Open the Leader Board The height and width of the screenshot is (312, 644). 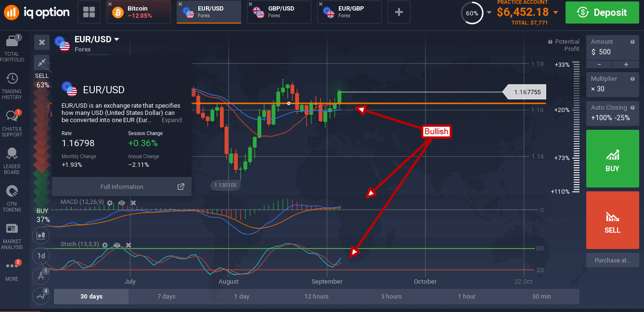12,161
